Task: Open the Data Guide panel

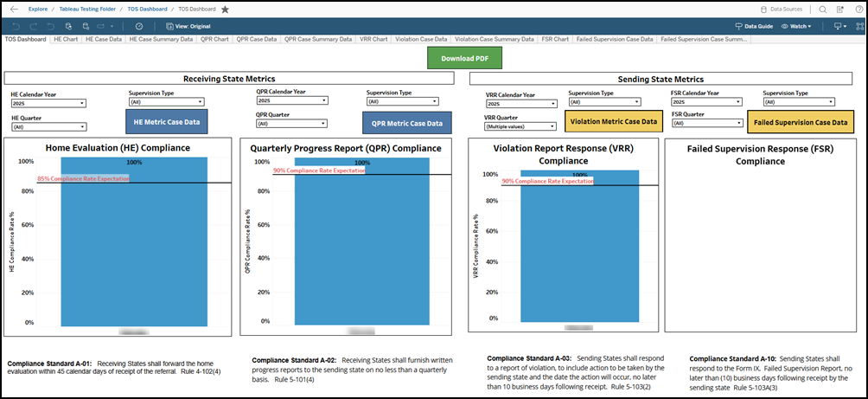Action: tap(754, 26)
